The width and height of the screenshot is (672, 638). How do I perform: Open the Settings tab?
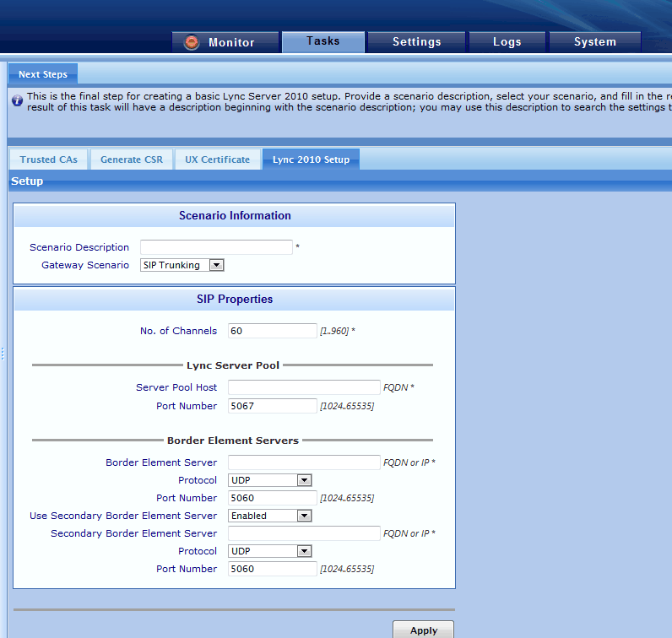pos(416,42)
